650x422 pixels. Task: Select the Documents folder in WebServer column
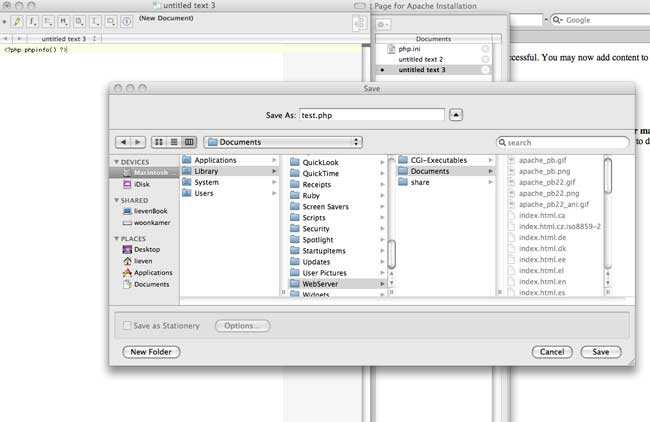[446, 171]
